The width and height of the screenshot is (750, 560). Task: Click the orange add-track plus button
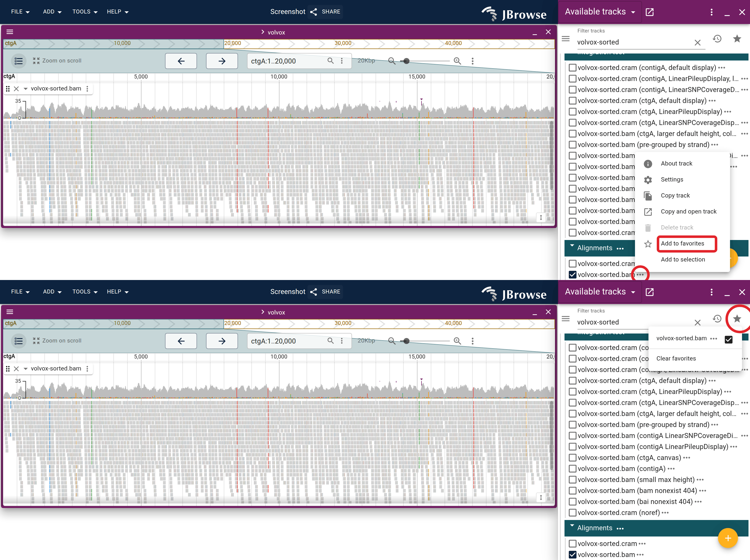728,538
